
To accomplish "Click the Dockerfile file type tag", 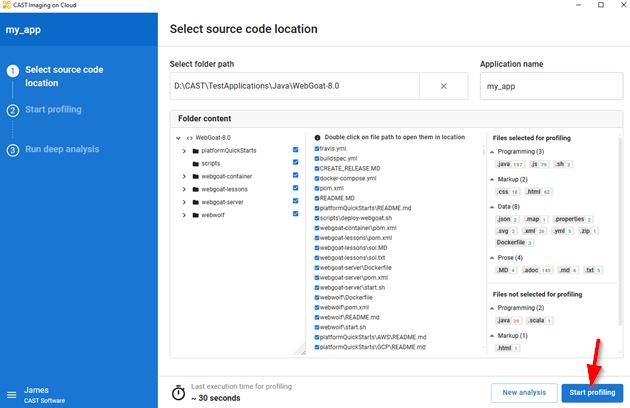I will point(514,242).
